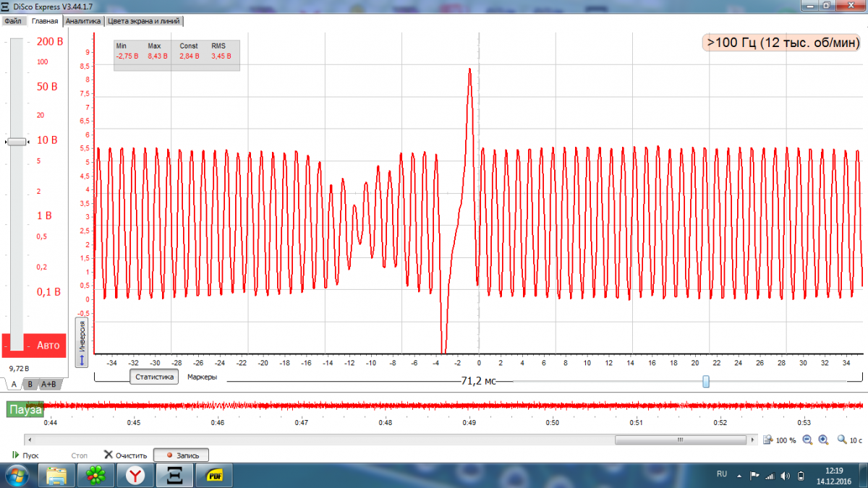Click the 9,72 В reading
The image size is (868, 488).
(x=19, y=368)
